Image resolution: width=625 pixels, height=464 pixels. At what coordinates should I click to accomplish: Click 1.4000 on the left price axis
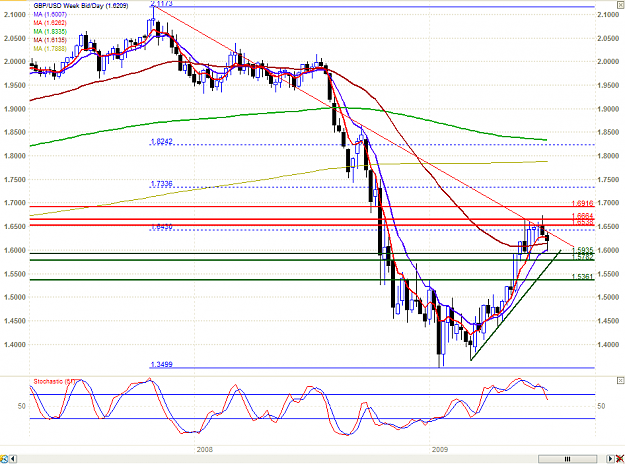coord(15,345)
